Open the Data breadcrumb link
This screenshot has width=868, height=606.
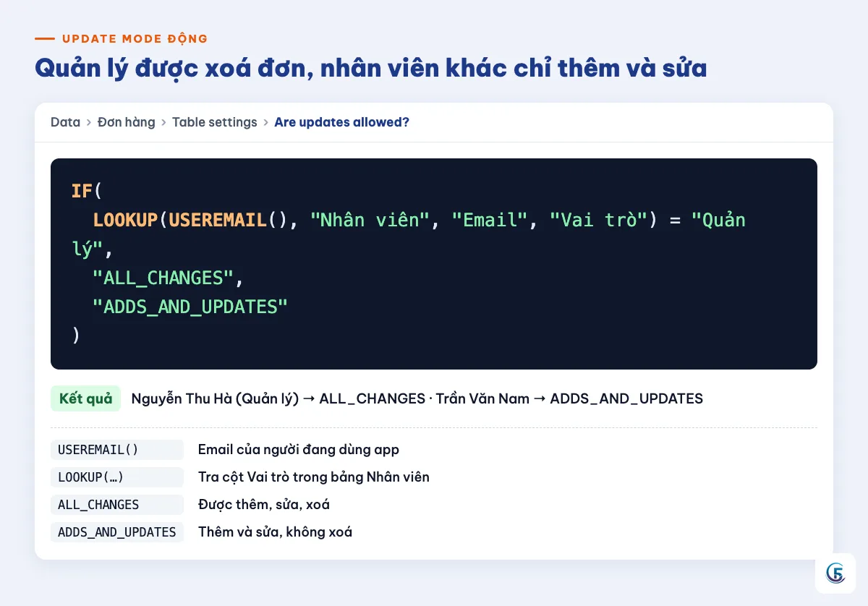pyautogui.click(x=65, y=122)
